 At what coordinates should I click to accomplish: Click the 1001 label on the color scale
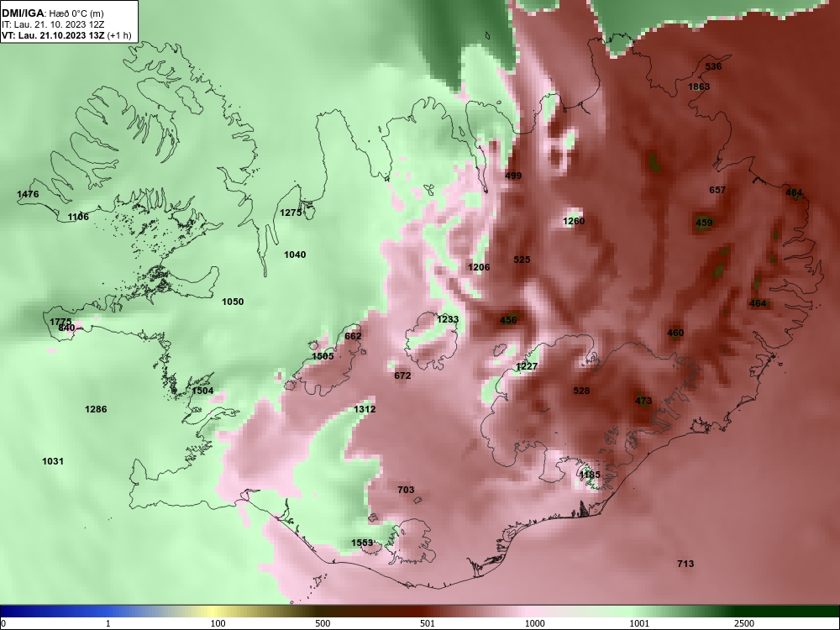point(639,623)
